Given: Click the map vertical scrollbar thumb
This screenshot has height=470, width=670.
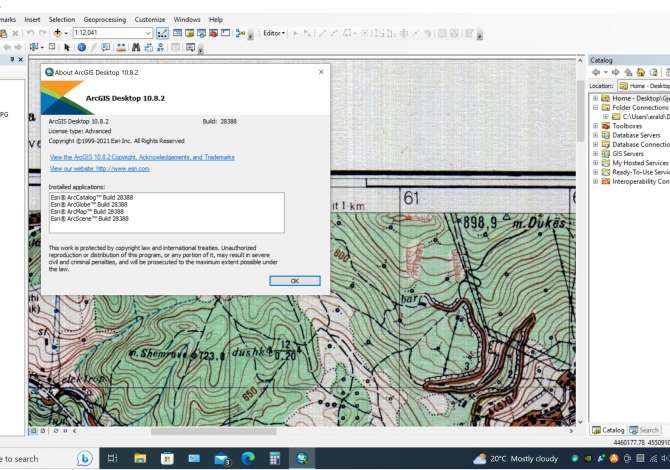Looking at the screenshot, I should click(580, 110).
